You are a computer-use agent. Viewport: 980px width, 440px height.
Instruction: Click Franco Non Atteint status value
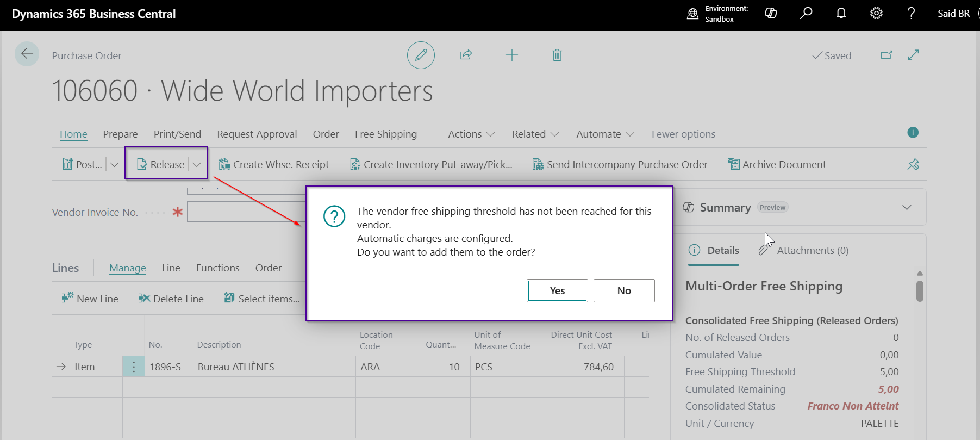coord(853,406)
